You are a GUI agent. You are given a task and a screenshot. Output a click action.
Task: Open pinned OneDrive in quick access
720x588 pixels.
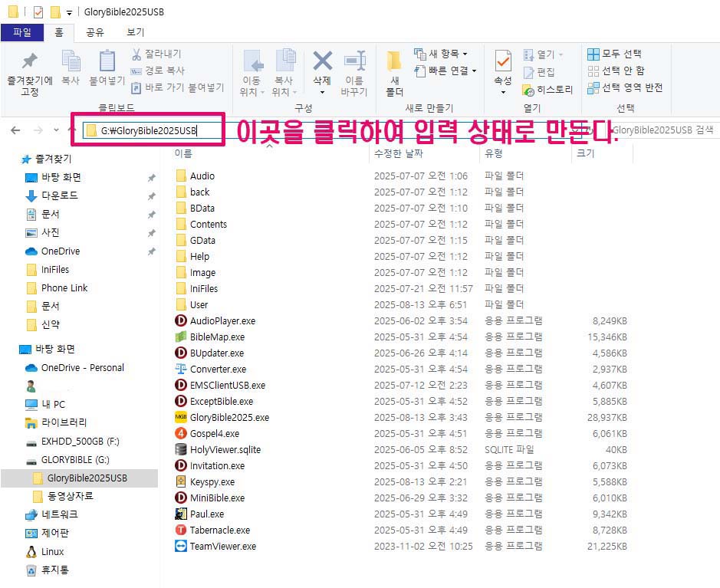[x=60, y=251]
